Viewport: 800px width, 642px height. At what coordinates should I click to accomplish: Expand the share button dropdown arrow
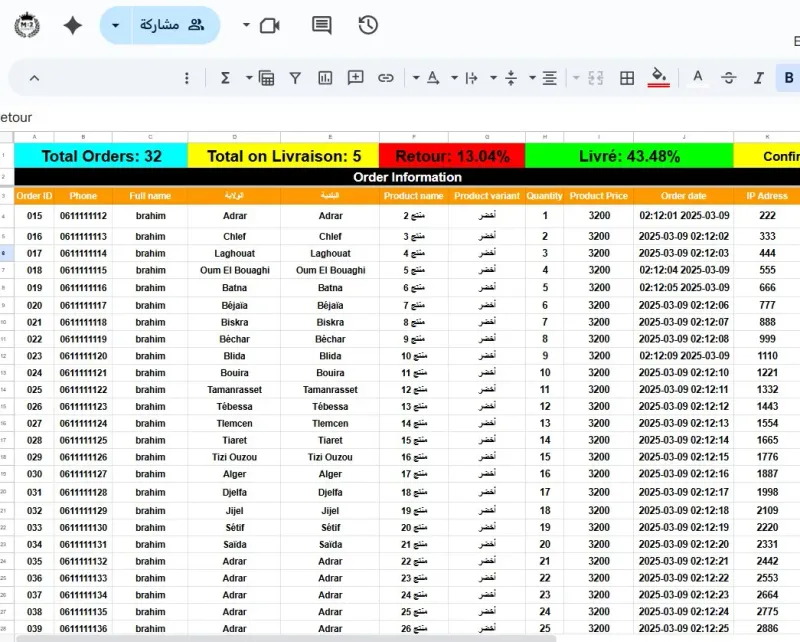(x=116, y=26)
